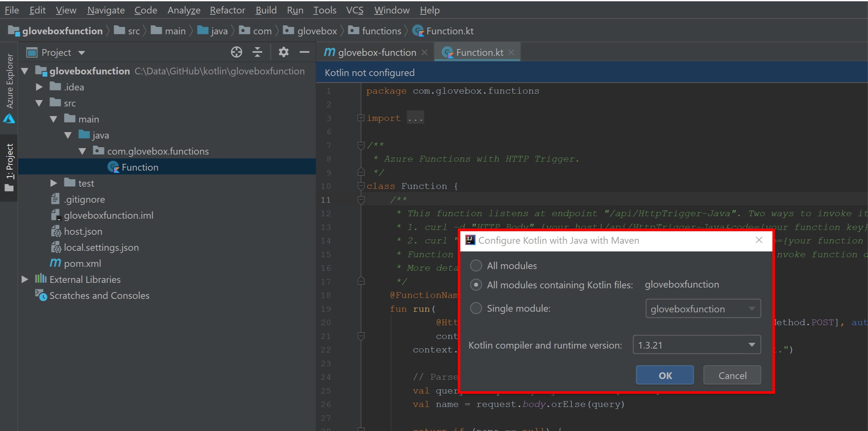The image size is (868, 431).
Task: Open the Single module gloveboxfunction dropdown
Action: pos(703,309)
